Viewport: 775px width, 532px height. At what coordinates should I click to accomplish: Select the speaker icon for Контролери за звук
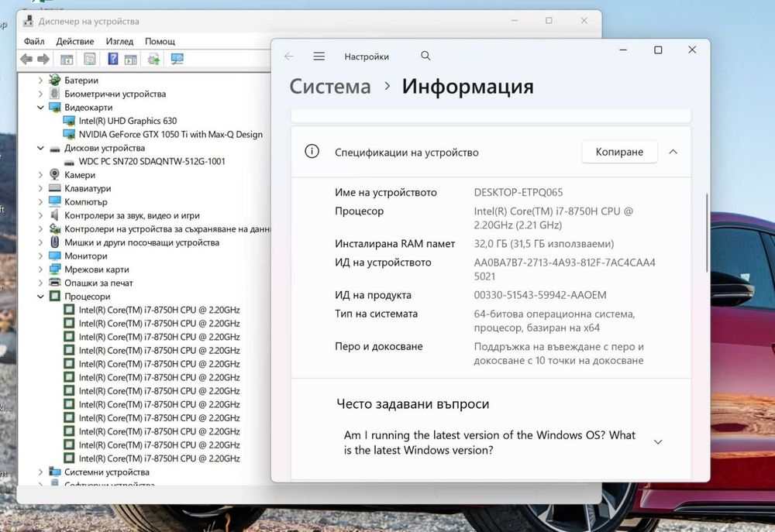54,215
